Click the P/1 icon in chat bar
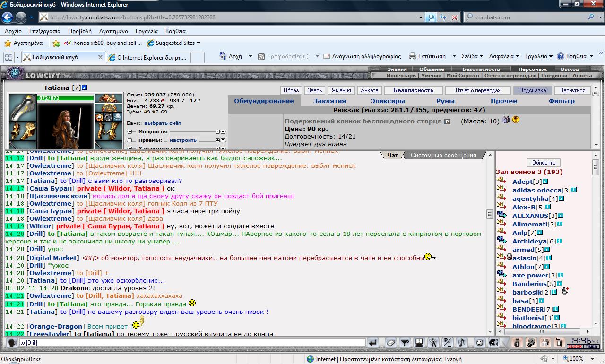The height and width of the screenshot is (364, 605). click(x=447, y=342)
